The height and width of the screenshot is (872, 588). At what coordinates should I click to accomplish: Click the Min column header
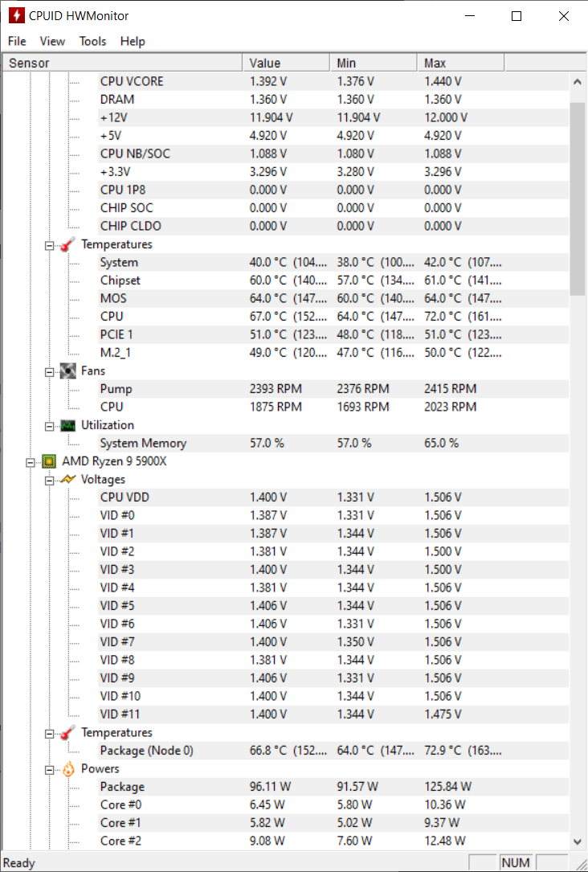point(374,63)
